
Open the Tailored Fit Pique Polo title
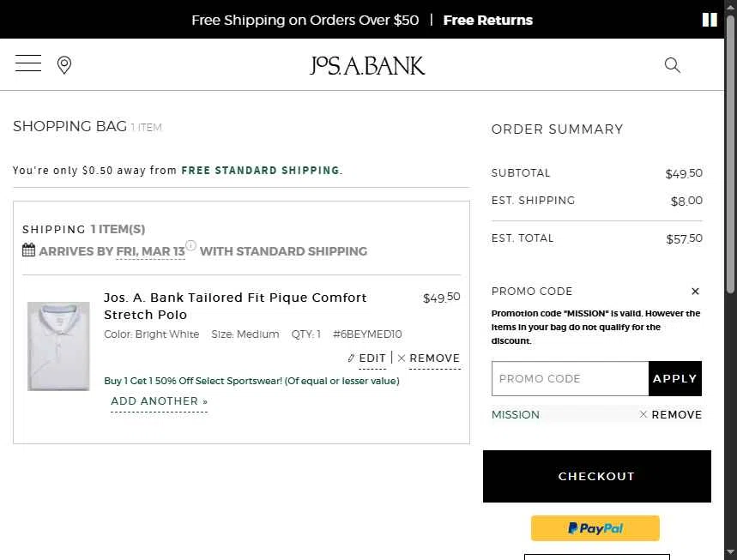[x=235, y=306]
